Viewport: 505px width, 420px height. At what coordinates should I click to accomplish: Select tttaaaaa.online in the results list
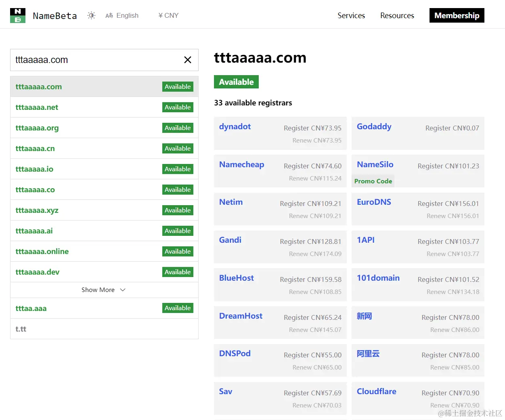coord(104,251)
